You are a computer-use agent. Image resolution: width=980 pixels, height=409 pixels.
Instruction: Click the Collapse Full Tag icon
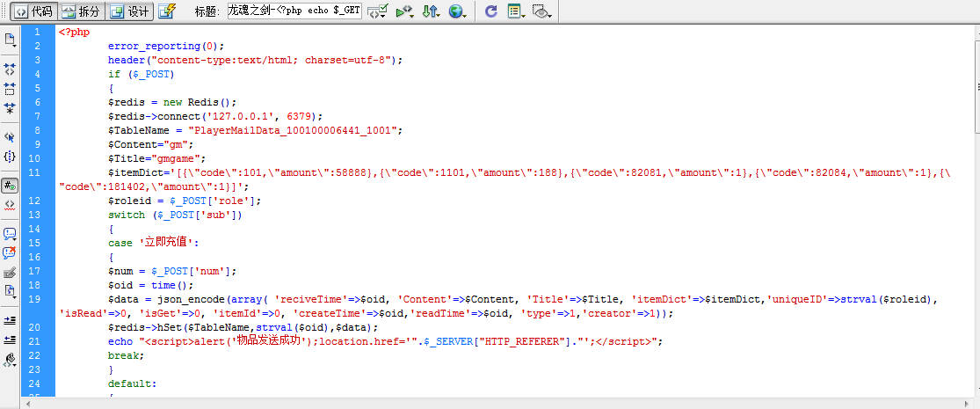tap(10, 69)
